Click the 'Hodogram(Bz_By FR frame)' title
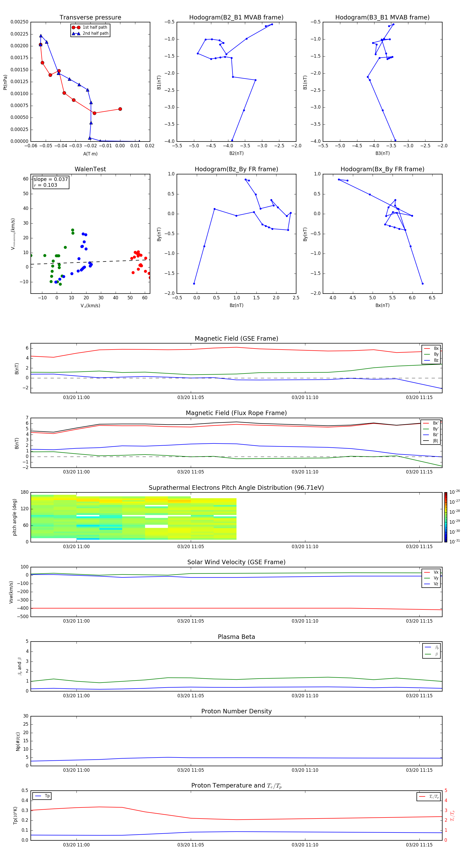The height and width of the screenshot is (868, 473). point(236,169)
